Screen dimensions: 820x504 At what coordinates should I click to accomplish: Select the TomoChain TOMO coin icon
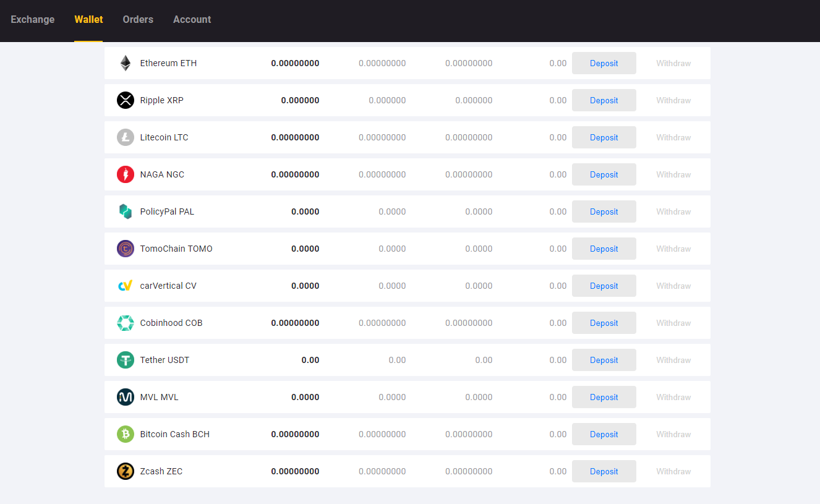pos(126,248)
